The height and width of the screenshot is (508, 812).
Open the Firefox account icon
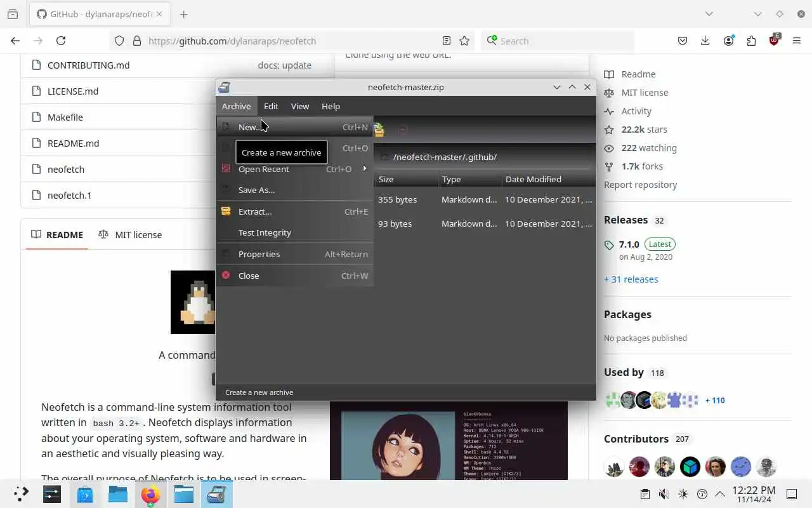(x=728, y=41)
